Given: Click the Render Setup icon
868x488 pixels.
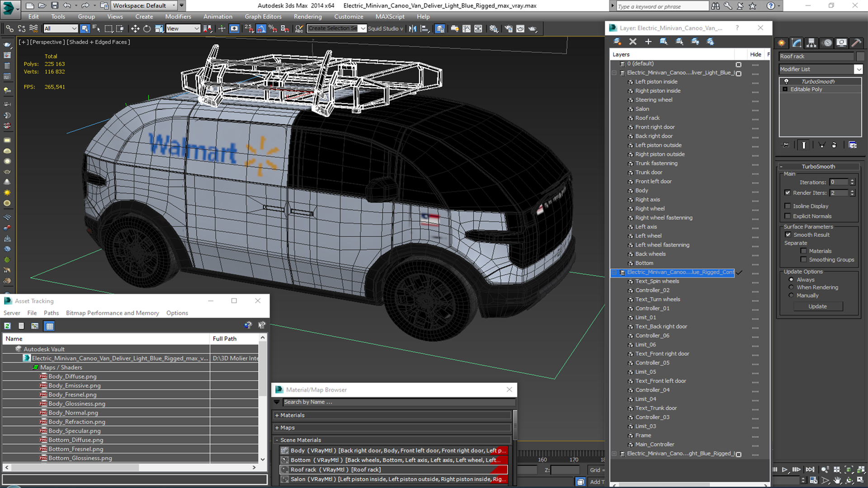Looking at the screenshot, I should (509, 28).
